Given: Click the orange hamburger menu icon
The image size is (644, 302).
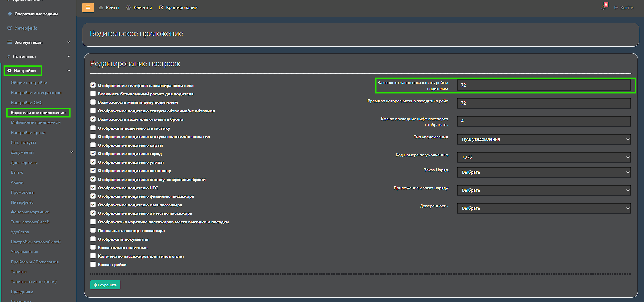Looking at the screenshot, I should tap(88, 7).
